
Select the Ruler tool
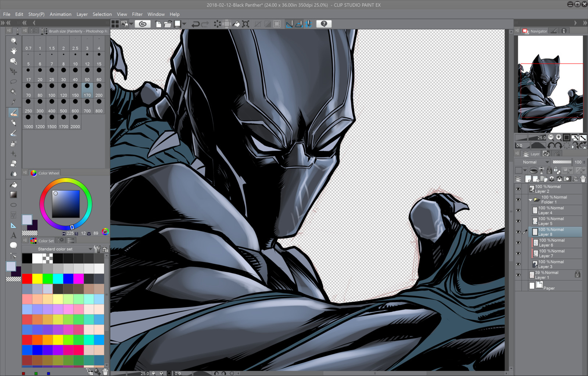(x=14, y=225)
